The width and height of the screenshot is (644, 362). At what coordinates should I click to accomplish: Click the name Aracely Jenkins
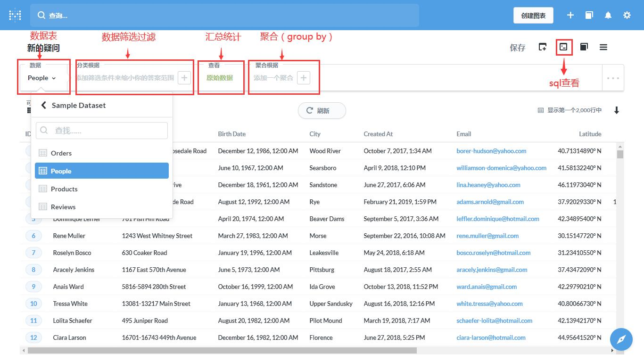(74, 270)
